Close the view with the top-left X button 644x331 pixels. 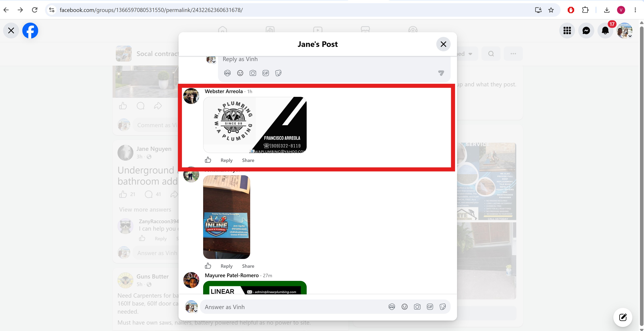(x=11, y=31)
